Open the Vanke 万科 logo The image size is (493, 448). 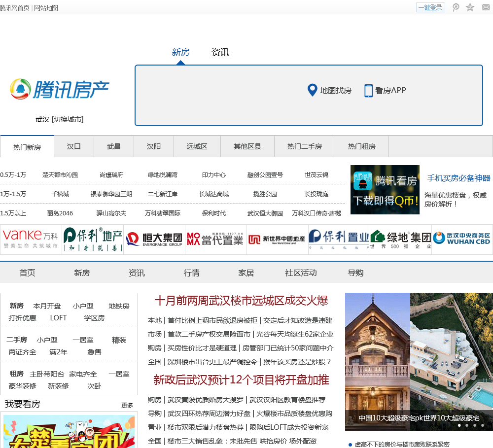tap(31, 239)
